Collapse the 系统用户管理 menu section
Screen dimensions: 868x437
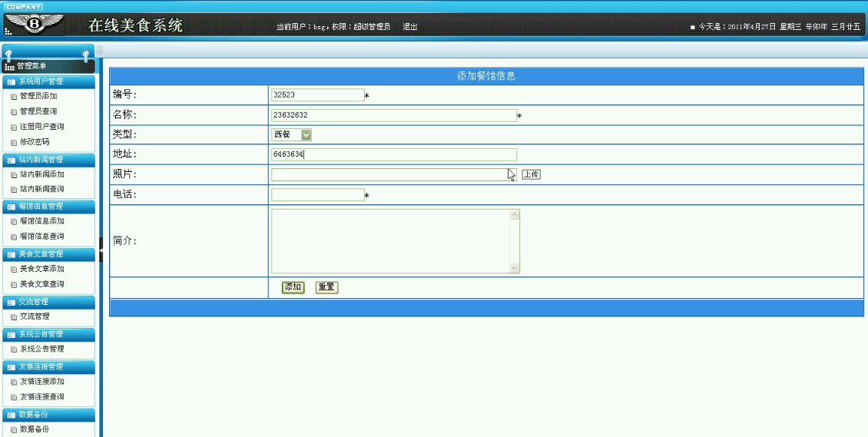pyautogui.click(x=48, y=82)
